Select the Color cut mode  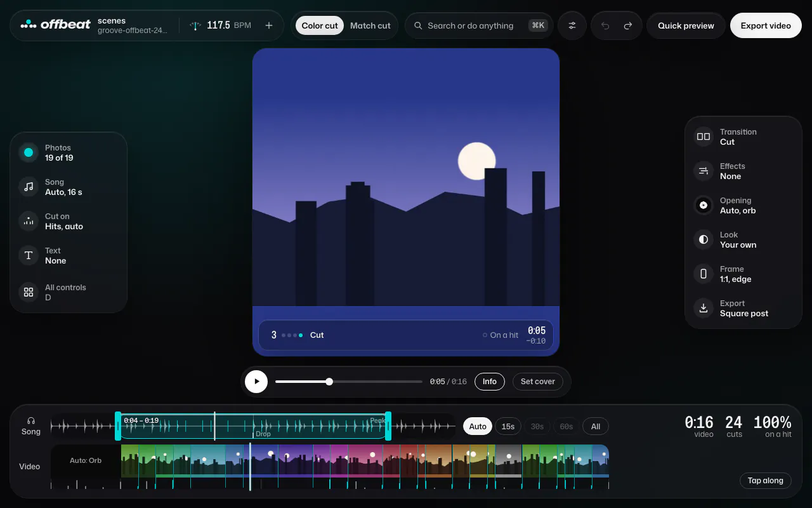click(320, 25)
